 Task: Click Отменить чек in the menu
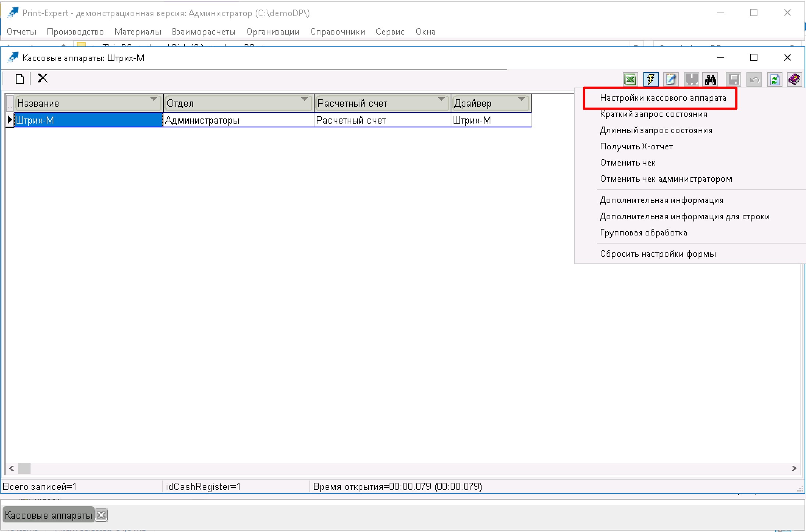point(628,163)
